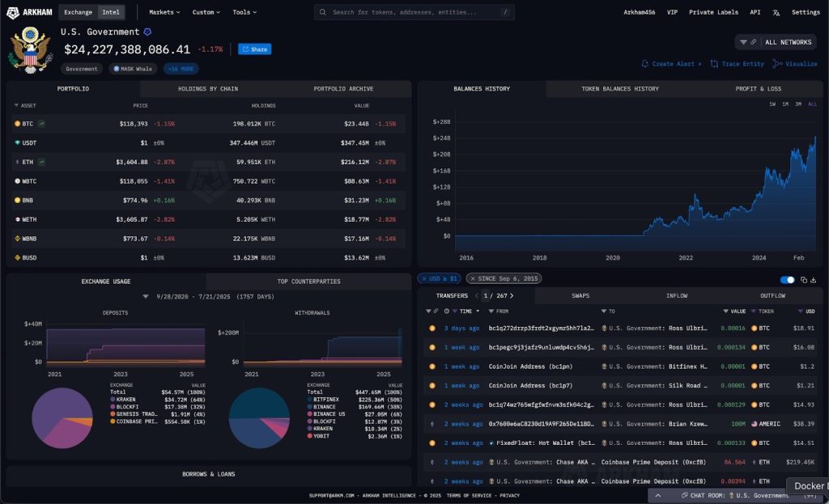Click the Visualize graph icon
Screen dimensions: 829x504
[x=777, y=64]
